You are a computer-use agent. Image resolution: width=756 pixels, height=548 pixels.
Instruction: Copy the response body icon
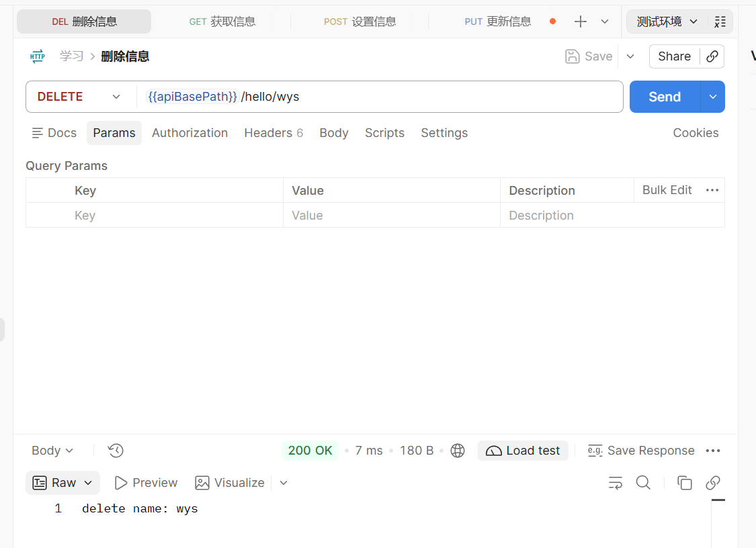click(684, 483)
